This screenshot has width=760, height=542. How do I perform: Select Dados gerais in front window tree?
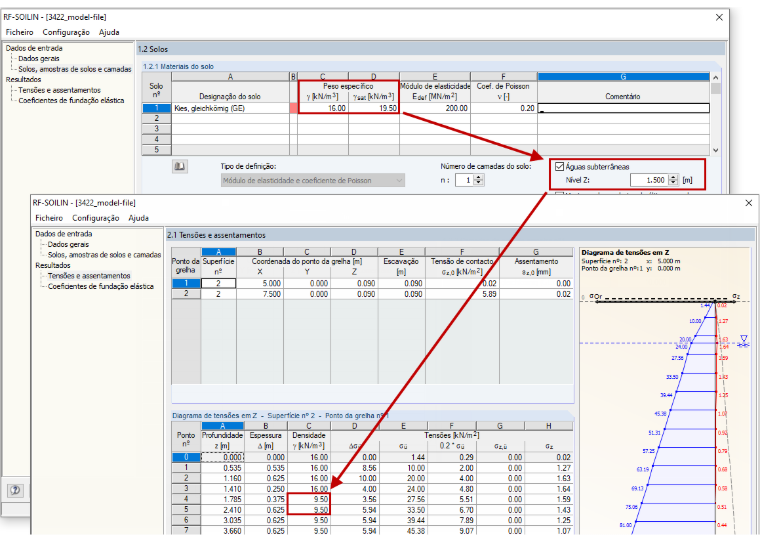tap(68, 244)
